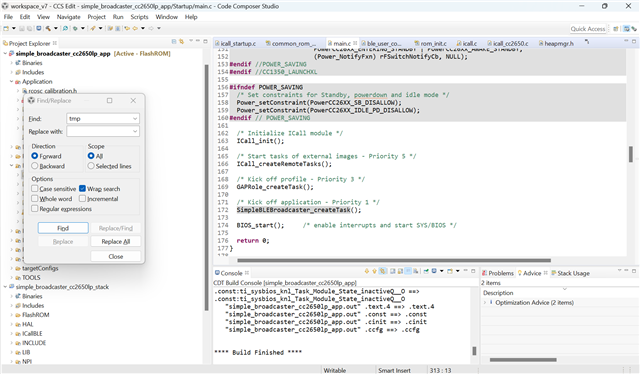640x374 pixels.
Task: Click the Replace/Find button
Action: click(x=116, y=228)
